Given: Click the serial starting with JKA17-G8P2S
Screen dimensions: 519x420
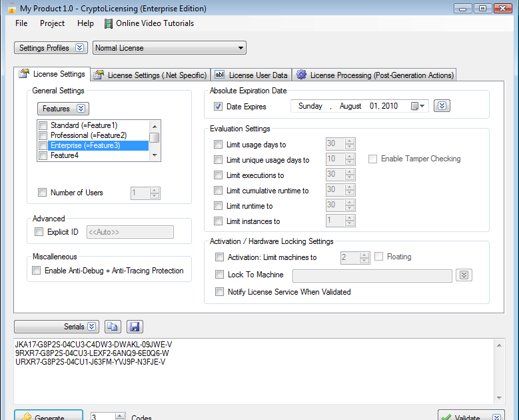Looking at the screenshot, I should tap(94, 345).
